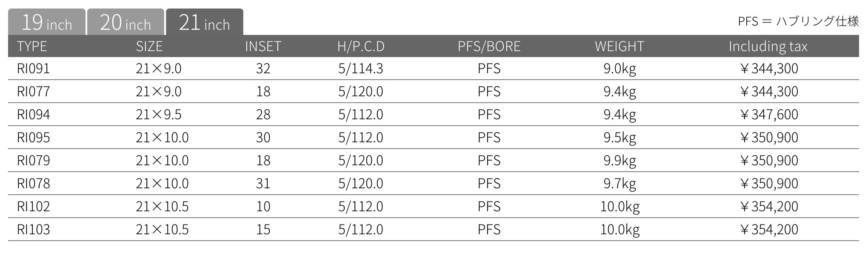This screenshot has width=868, height=253.
Task: Select the RI077 type cell
Action: click(x=34, y=92)
